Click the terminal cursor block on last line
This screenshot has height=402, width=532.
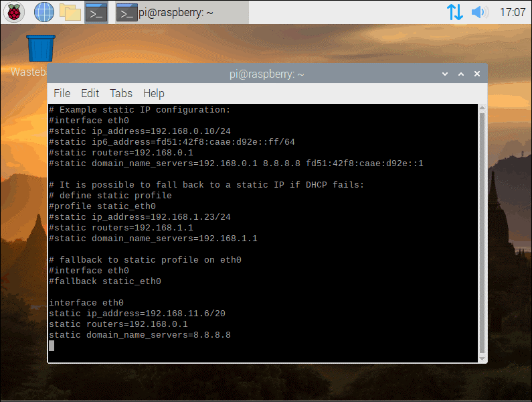(52, 346)
